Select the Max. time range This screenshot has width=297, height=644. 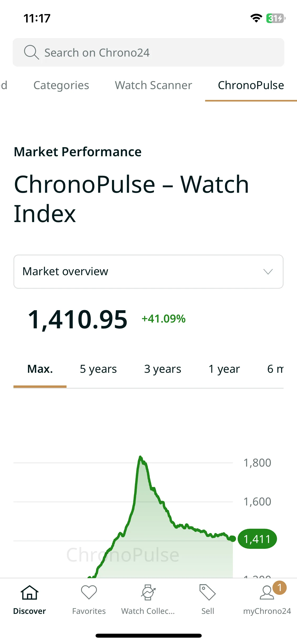(40, 369)
